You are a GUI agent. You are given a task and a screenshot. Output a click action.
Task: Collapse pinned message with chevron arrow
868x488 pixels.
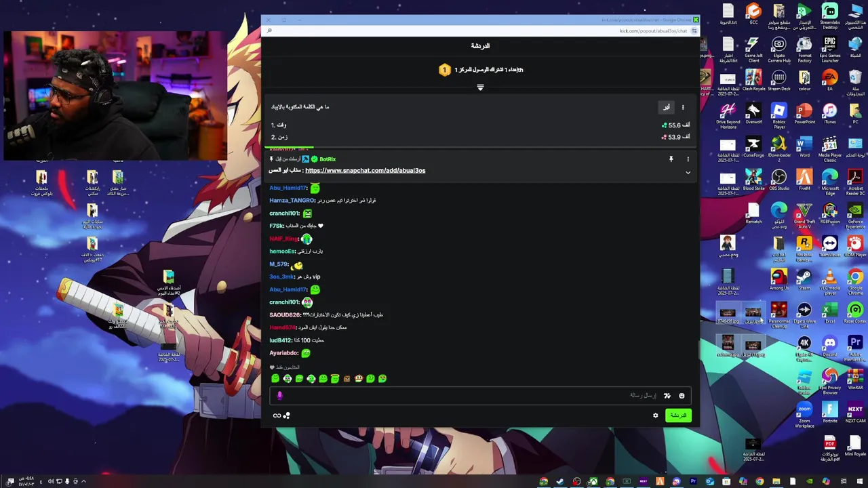[x=688, y=173]
